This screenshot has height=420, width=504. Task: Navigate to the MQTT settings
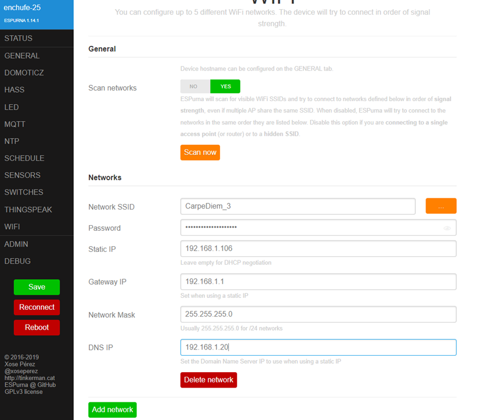coord(15,124)
